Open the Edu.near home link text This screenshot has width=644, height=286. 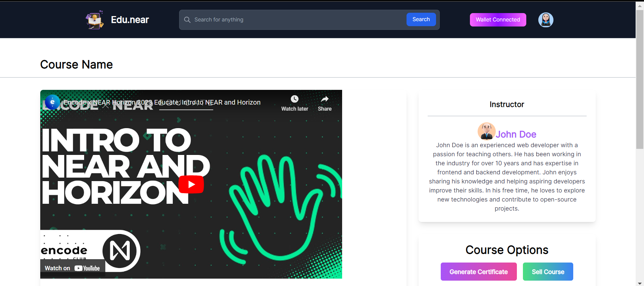[x=130, y=20]
